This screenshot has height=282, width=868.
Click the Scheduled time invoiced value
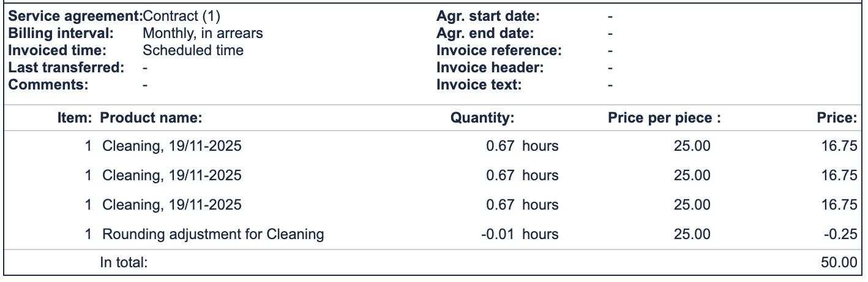193,51
